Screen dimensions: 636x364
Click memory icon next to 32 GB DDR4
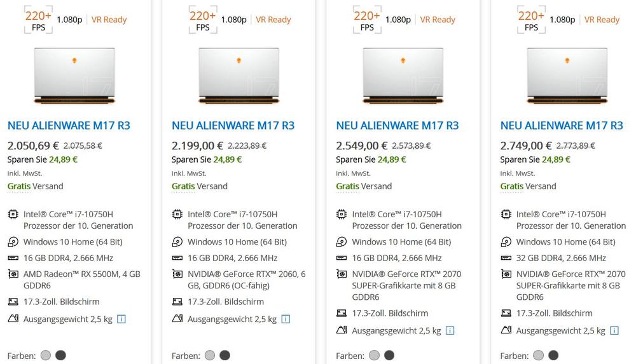506,258
